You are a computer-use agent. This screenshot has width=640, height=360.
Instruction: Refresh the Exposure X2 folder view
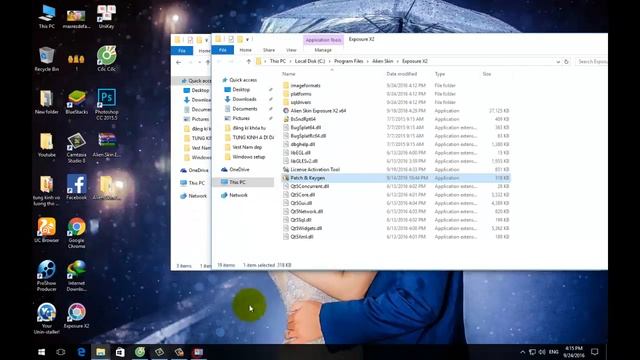(x=566, y=62)
